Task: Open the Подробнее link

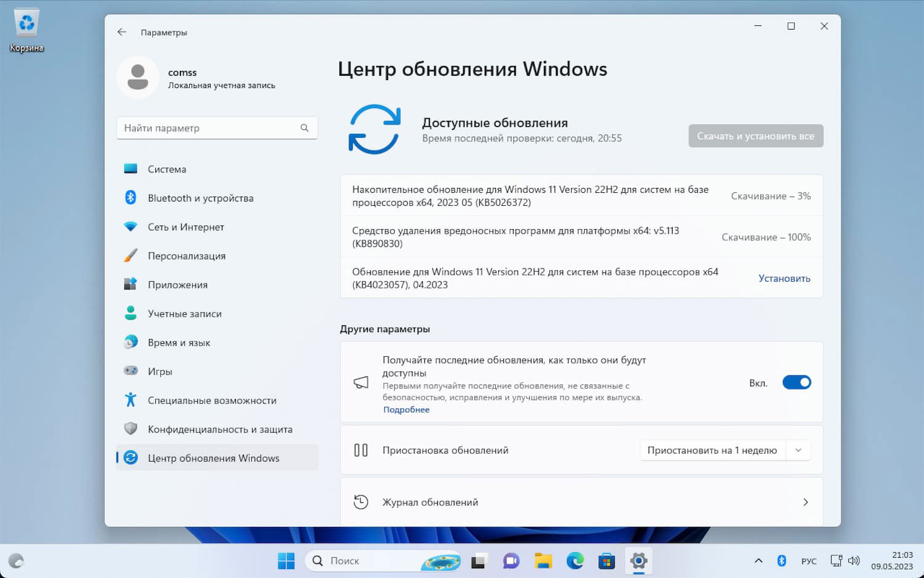Action: point(407,410)
